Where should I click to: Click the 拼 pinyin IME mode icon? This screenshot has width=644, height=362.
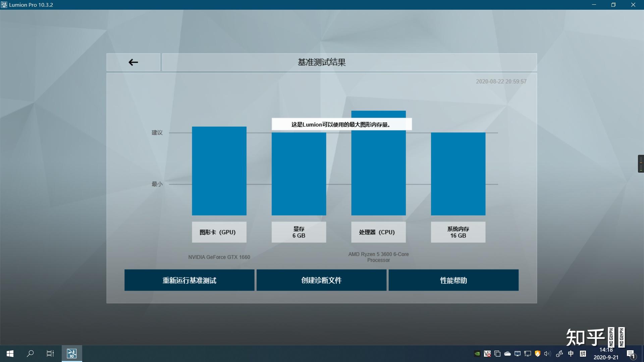583,354
